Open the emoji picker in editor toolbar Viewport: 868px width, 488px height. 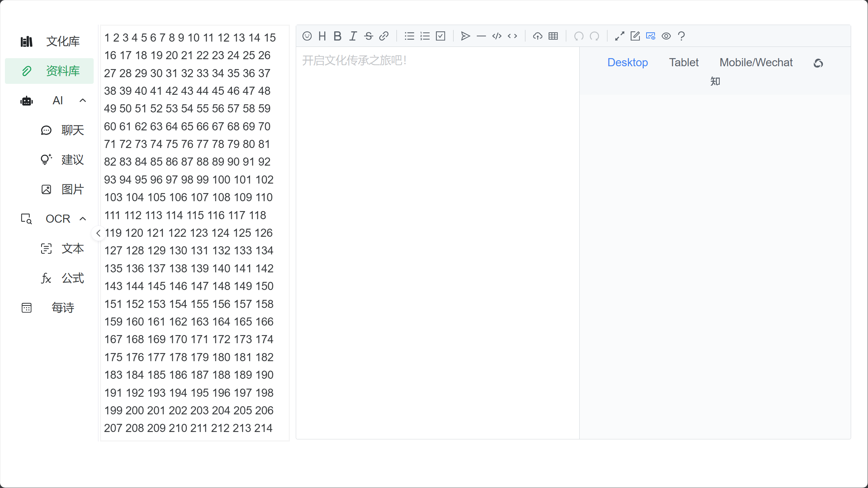(307, 36)
